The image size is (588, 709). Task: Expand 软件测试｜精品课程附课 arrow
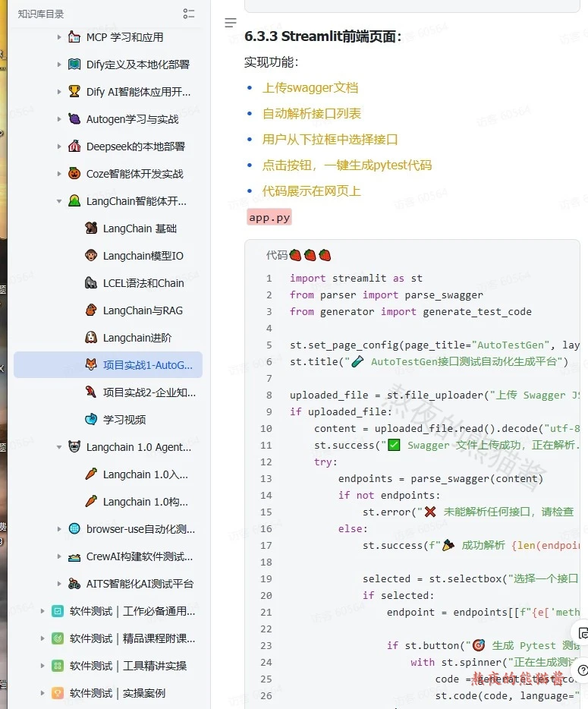coord(42,638)
